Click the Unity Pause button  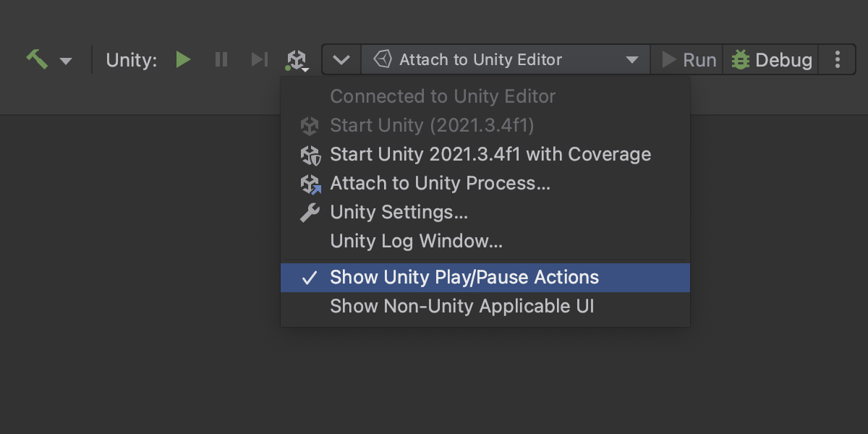[221, 59]
